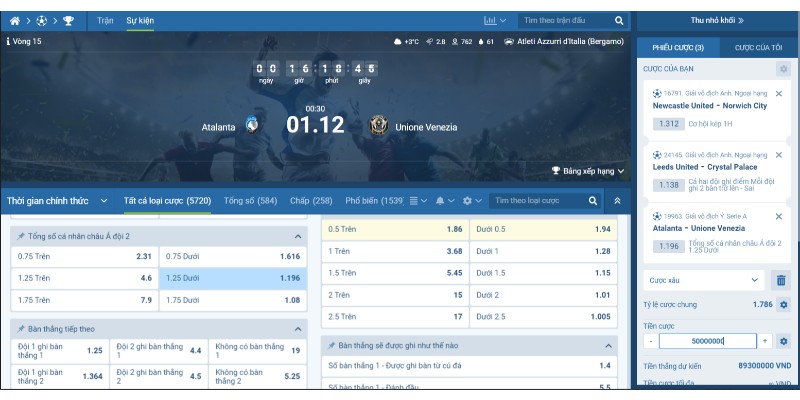Click the plus stepper beside stake amount
Screen dimensions: 800x400
point(765,341)
